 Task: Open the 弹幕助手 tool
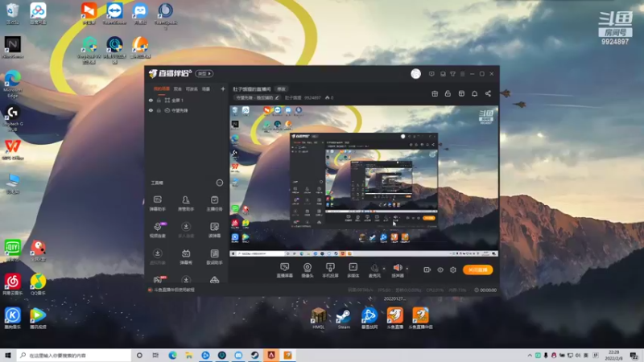(157, 204)
